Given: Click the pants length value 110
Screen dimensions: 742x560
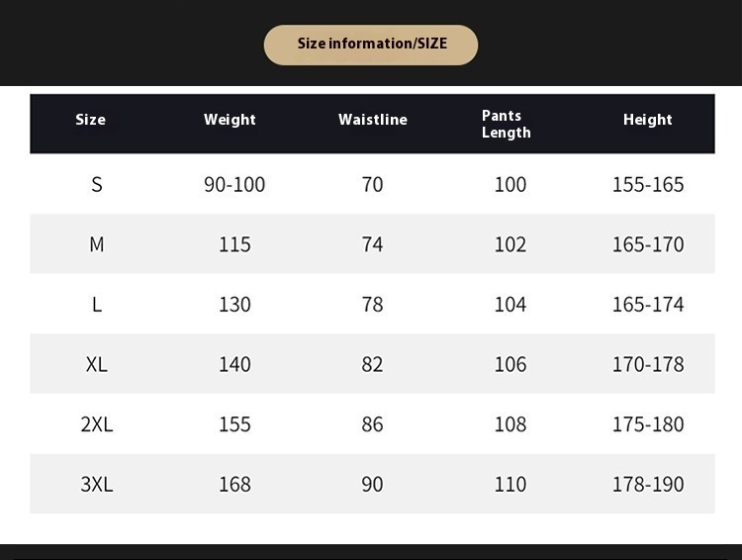Looking at the screenshot, I should 510,484.
